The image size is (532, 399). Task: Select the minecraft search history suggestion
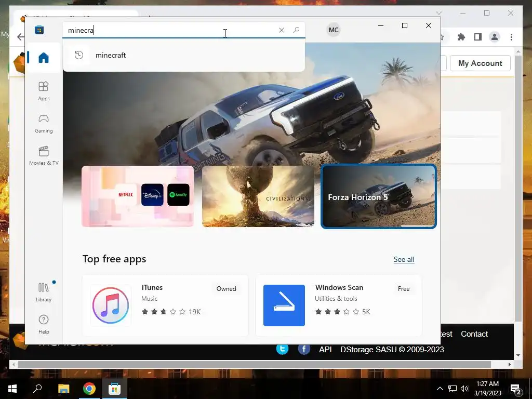[x=183, y=55]
